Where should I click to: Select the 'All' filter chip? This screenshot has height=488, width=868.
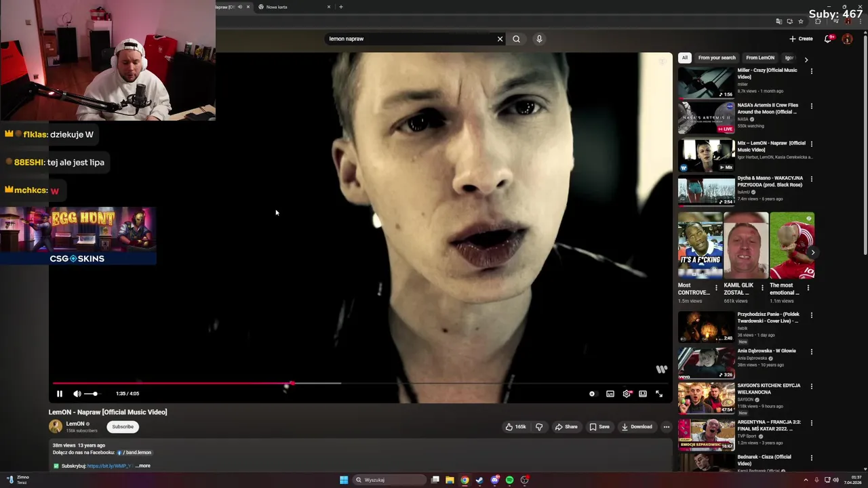tap(685, 58)
